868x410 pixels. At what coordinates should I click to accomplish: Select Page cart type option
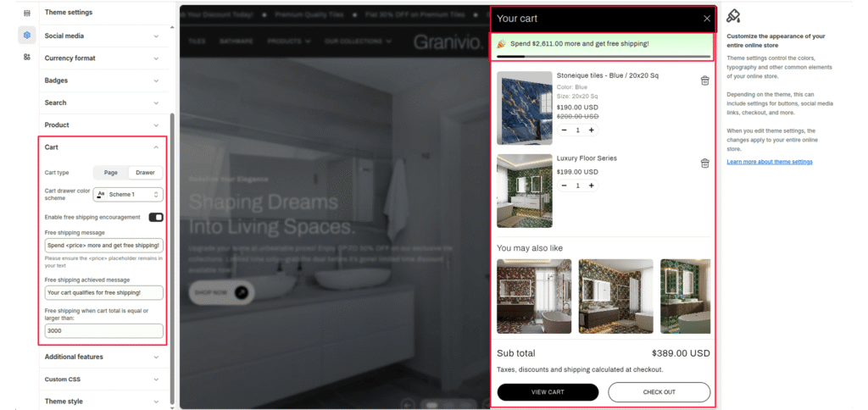tap(111, 172)
